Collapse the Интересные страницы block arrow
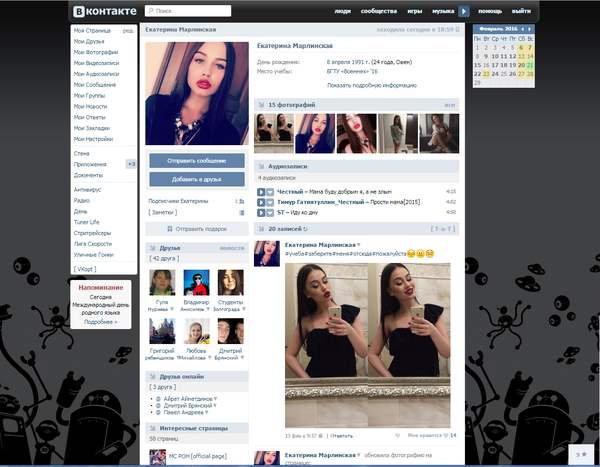 pos(152,428)
